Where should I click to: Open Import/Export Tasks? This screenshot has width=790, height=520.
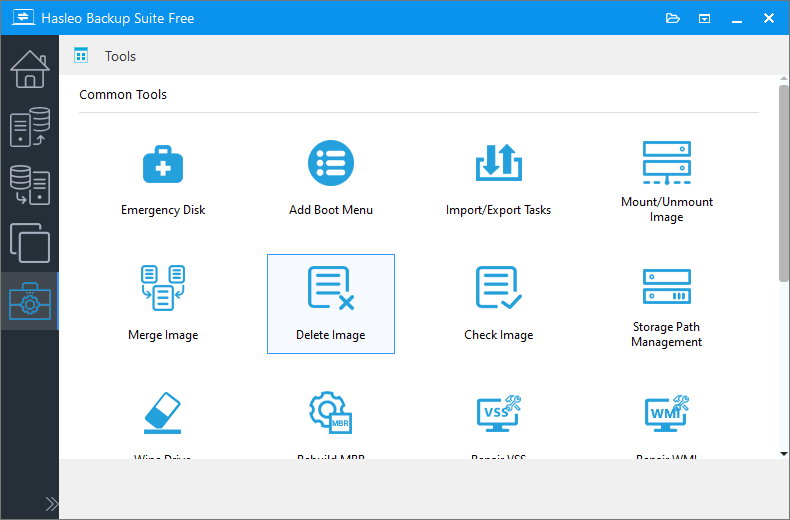[498, 179]
